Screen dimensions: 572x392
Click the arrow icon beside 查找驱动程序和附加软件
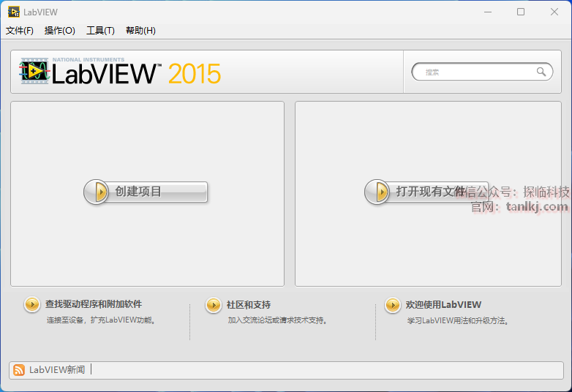tap(32, 304)
